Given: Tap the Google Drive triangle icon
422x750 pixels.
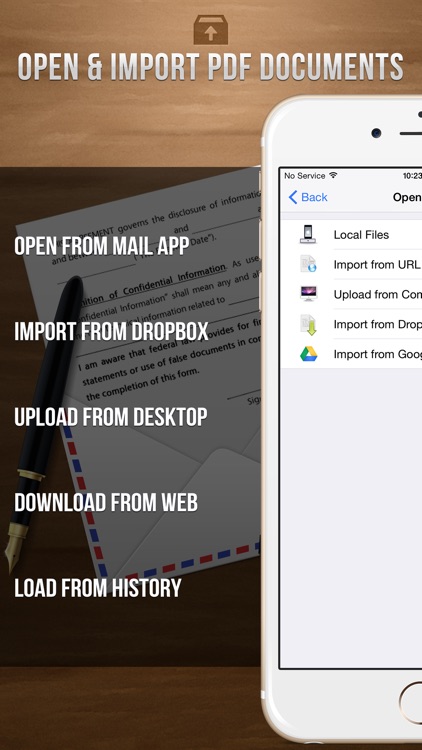Looking at the screenshot, I should (309, 354).
